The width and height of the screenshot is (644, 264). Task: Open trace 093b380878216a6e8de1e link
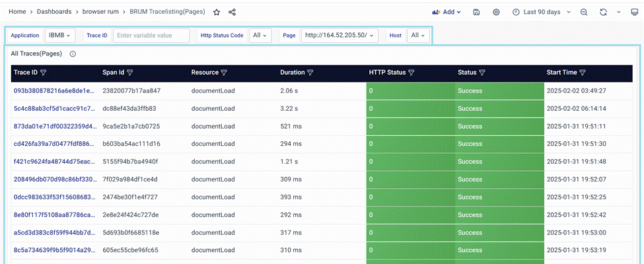54,90
